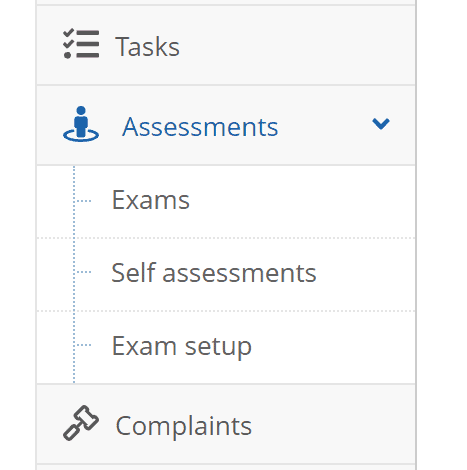This screenshot has height=470, width=467.
Task: Go to Exams submenu entry
Action: click(x=151, y=200)
